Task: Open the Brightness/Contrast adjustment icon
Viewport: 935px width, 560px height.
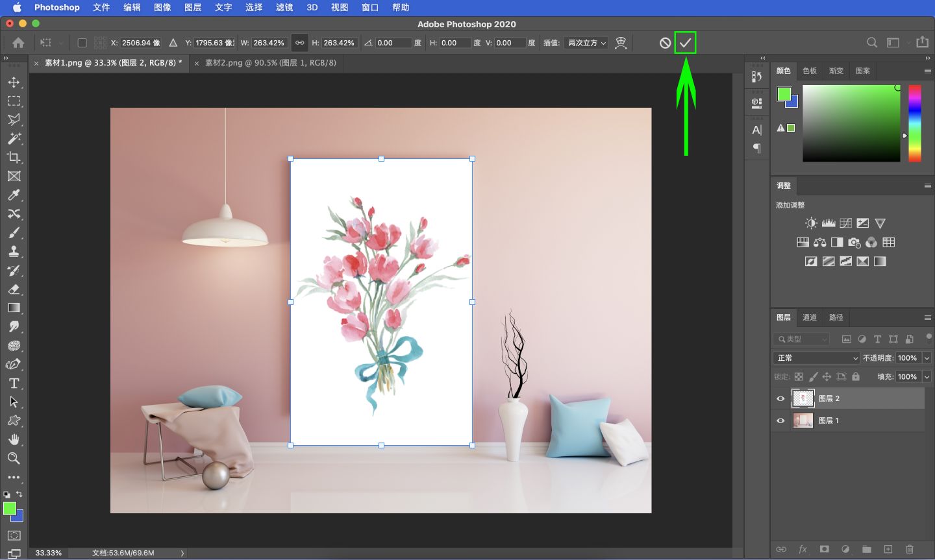Action: 810,223
